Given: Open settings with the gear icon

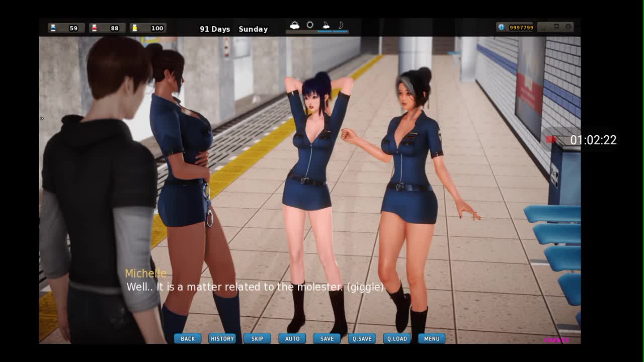Looking at the screenshot, I should tap(569, 27).
